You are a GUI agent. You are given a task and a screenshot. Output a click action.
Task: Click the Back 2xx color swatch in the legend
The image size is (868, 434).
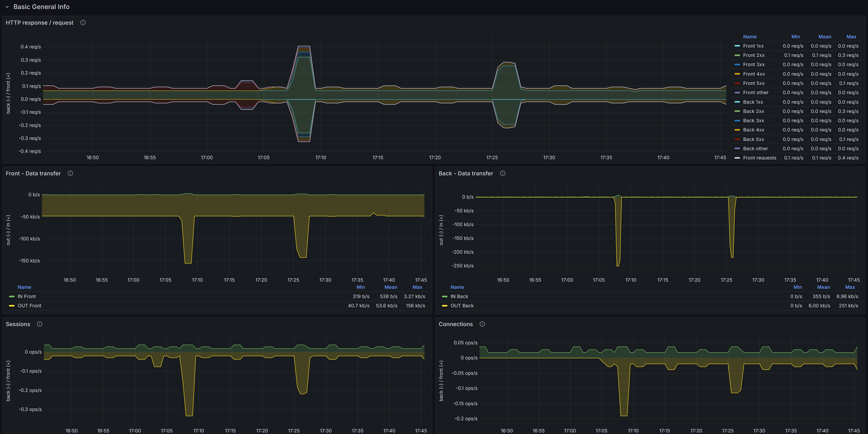pyautogui.click(x=737, y=111)
